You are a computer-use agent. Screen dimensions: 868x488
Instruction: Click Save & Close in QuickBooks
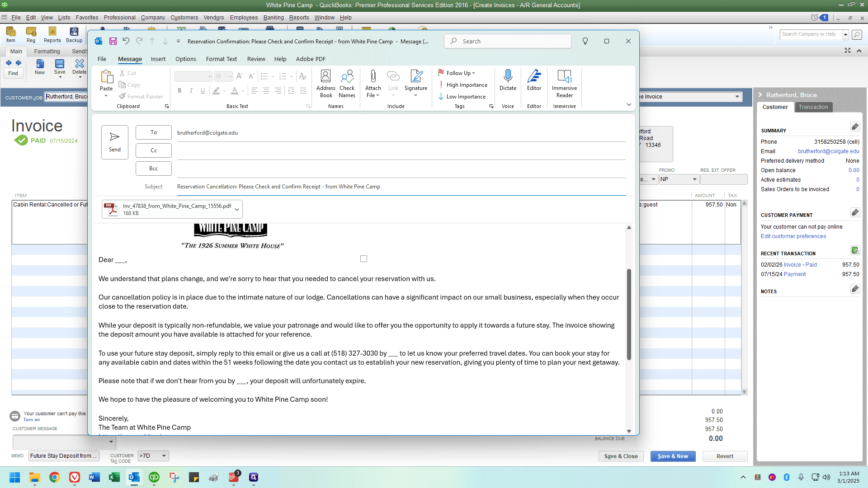(621, 456)
